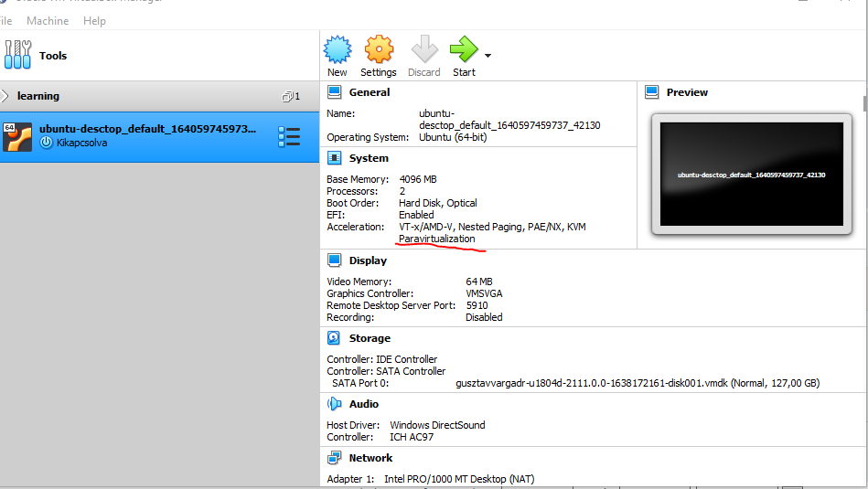Image resolution: width=868 pixels, height=489 pixels.
Task: Click the Tools wrench icon
Action: [x=17, y=54]
